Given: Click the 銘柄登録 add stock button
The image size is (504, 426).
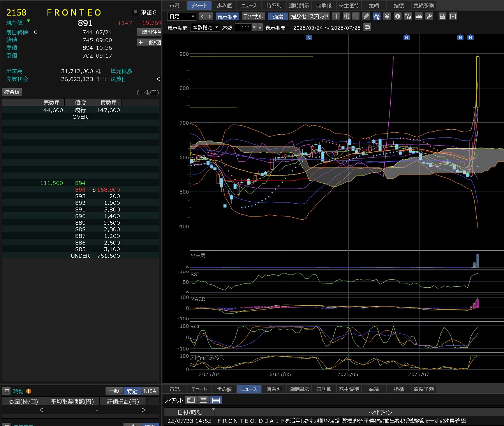Looking at the screenshot, I should tap(149, 42).
